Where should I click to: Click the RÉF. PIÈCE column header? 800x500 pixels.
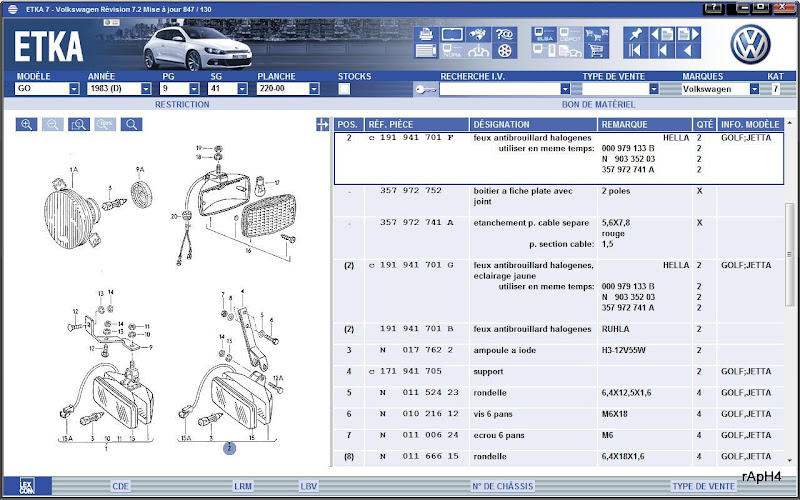click(417, 124)
